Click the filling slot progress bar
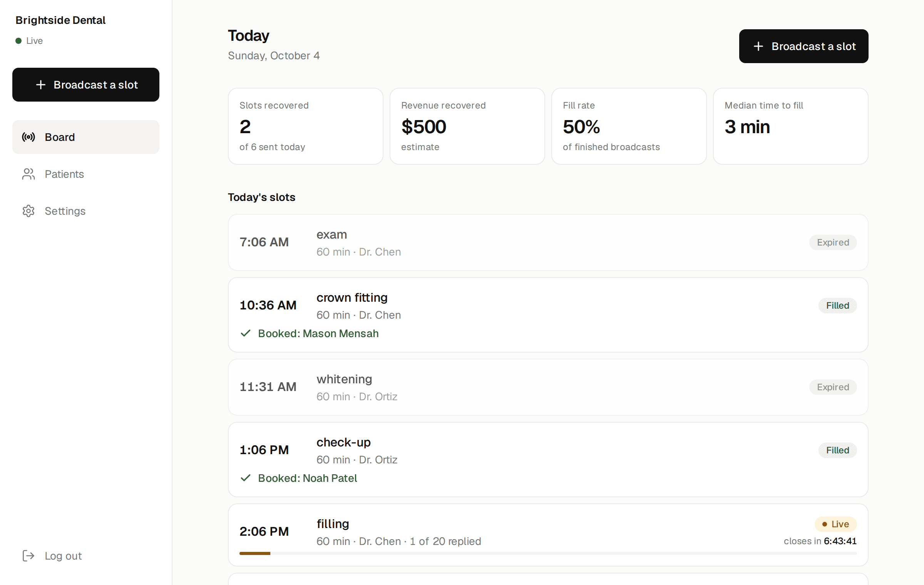Image resolution: width=924 pixels, height=585 pixels. [548, 553]
